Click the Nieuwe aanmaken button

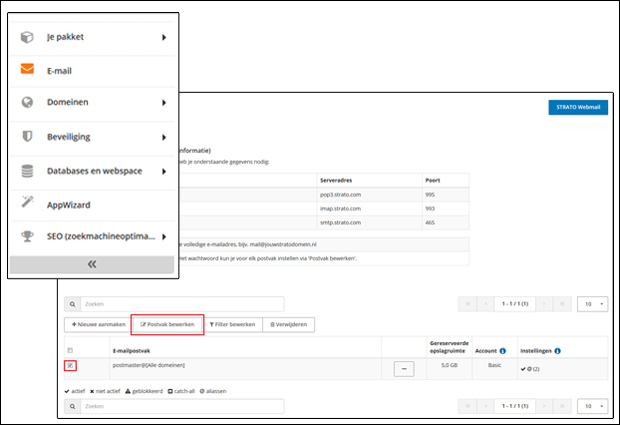coord(98,325)
